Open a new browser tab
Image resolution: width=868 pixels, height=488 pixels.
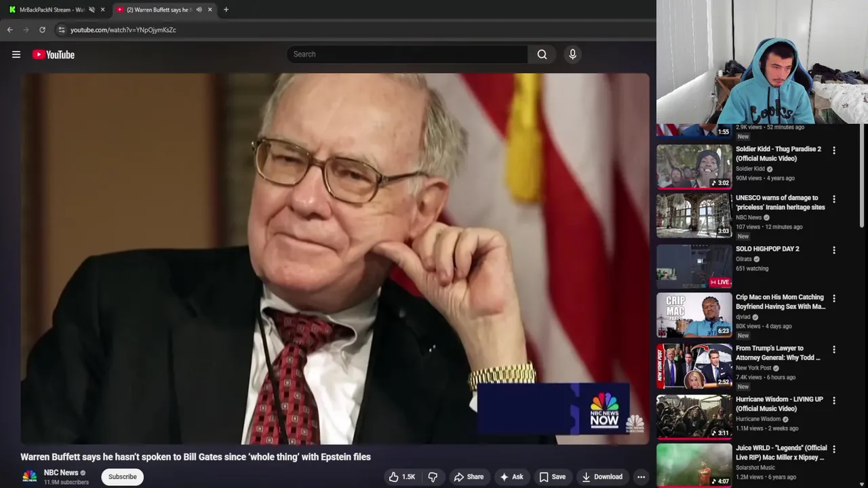(226, 9)
